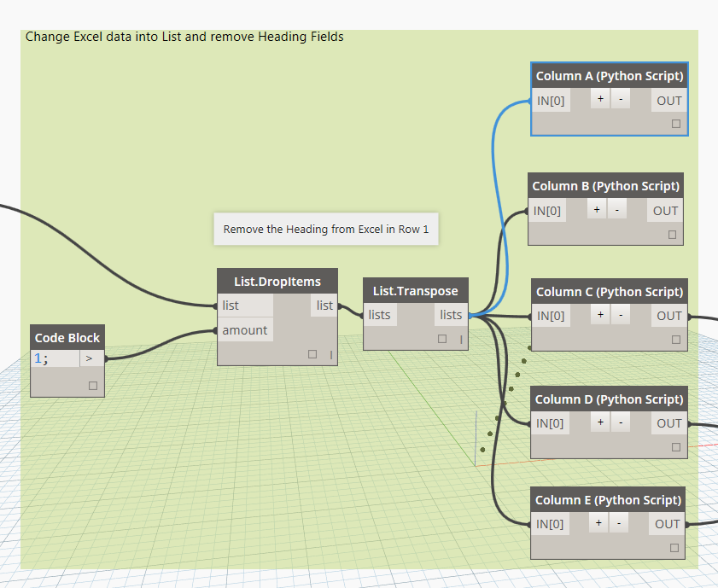Click the OUT port on Column C node
718x588 pixels.
[x=668, y=314]
